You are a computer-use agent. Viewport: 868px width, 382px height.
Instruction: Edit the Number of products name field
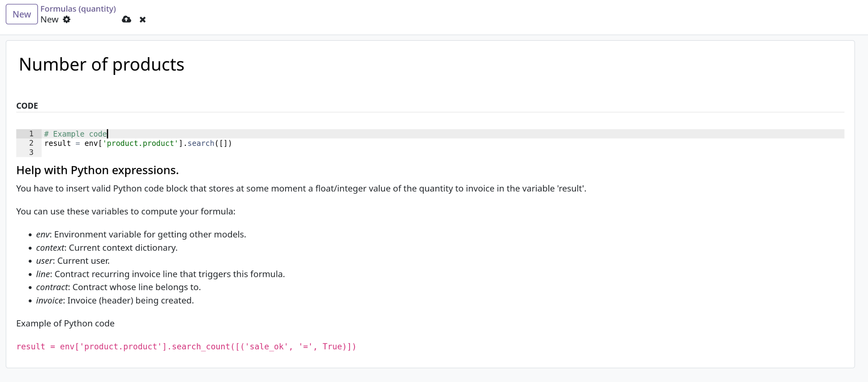pyautogui.click(x=430, y=64)
